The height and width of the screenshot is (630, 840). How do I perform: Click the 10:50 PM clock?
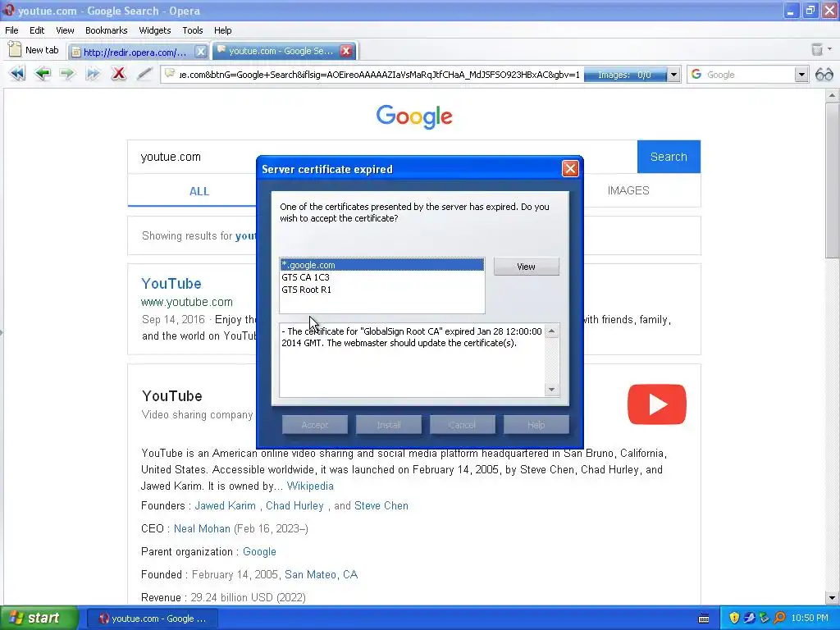[810, 619]
